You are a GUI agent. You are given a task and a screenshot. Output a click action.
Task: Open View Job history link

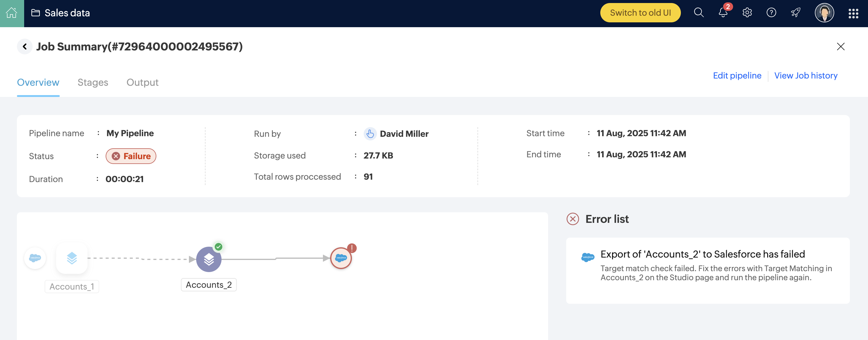point(805,75)
